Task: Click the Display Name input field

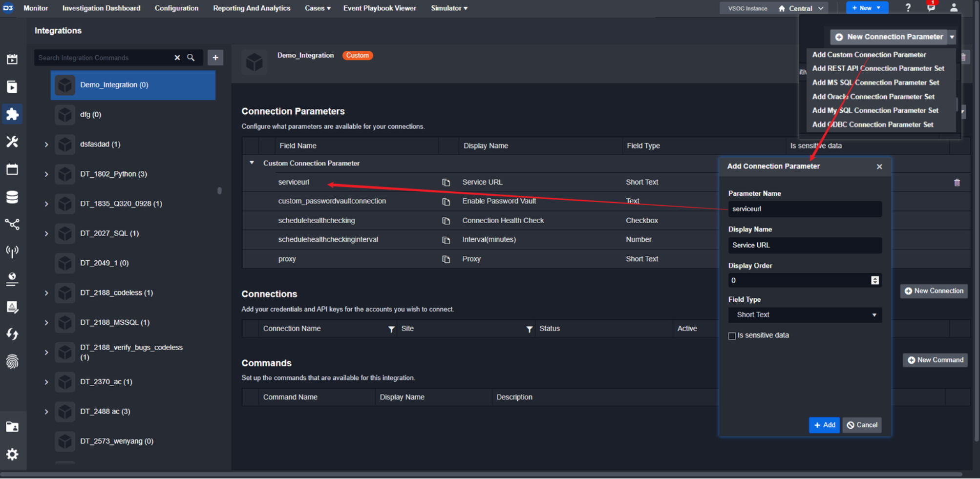Action: pyautogui.click(x=805, y=246)
